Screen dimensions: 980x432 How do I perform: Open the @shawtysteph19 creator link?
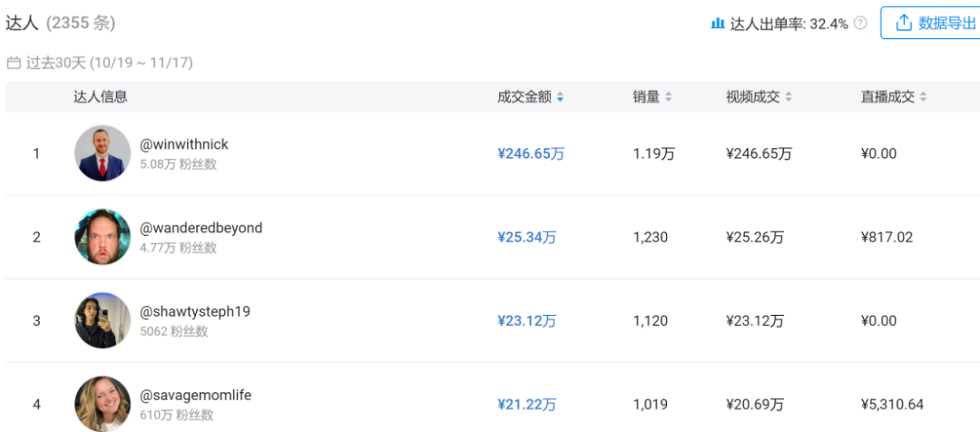pos(195,311)
